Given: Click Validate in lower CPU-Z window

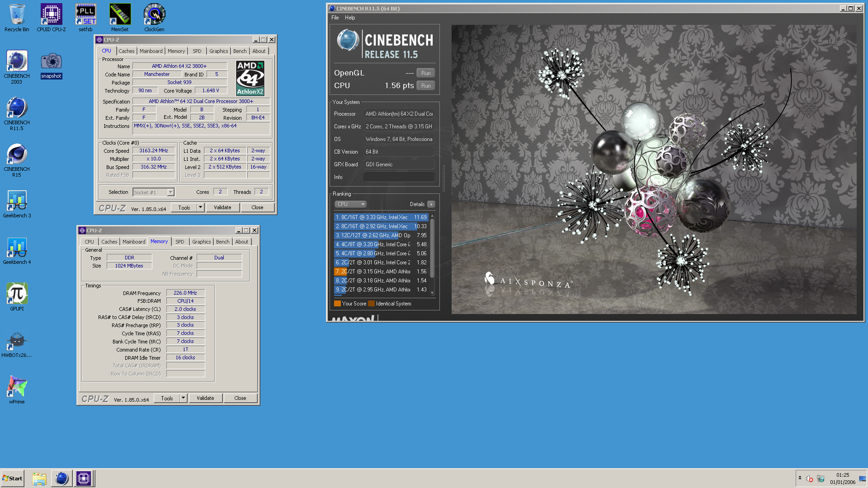Looking at the screenshot, I should [205, 398].
